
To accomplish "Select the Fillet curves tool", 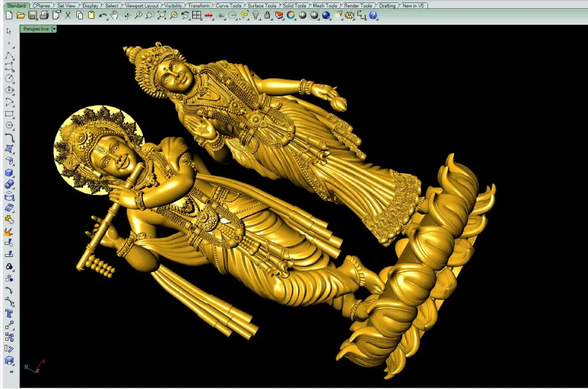I will [9, 138].
